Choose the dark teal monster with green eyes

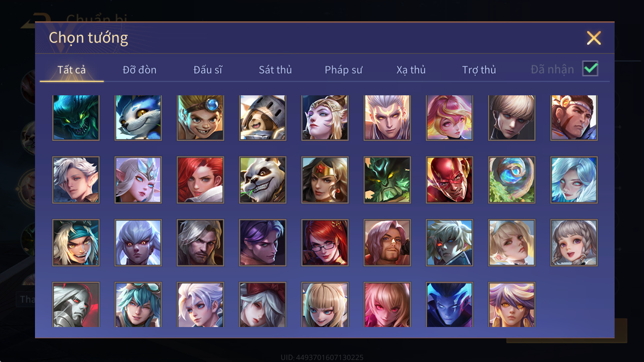[x=76, y=117]
